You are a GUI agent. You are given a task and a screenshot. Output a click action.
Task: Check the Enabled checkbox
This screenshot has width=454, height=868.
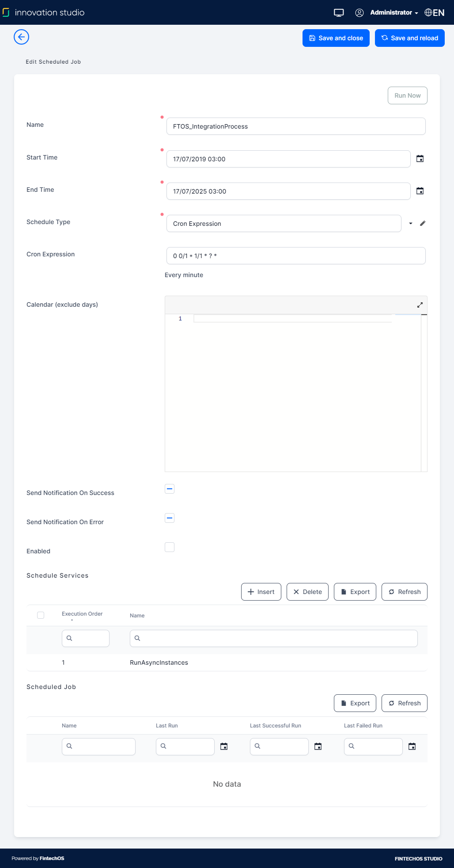point(170,547)
